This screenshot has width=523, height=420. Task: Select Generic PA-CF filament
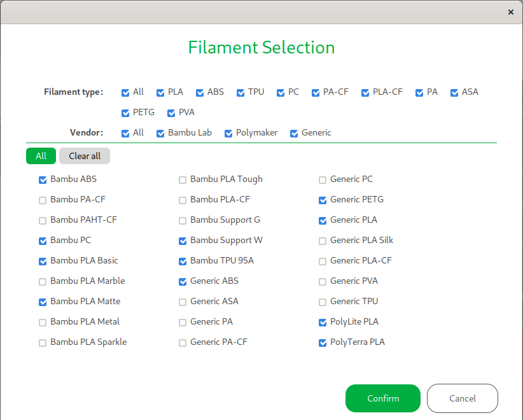coord(183,342)
